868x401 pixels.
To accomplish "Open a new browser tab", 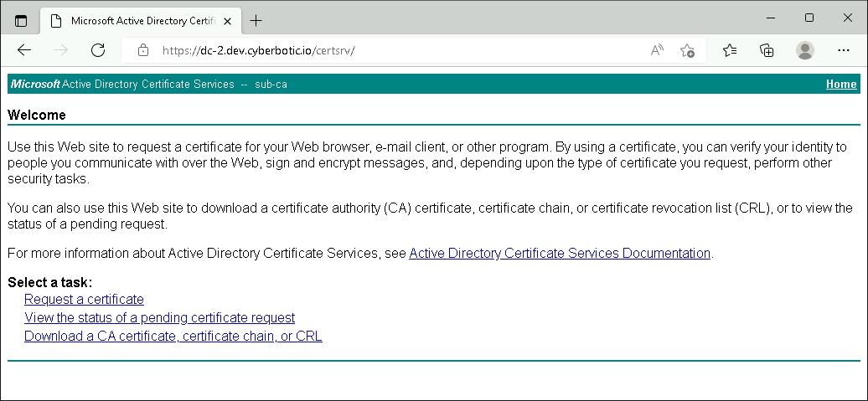I will pyautogui.click(x=256, y=20).
